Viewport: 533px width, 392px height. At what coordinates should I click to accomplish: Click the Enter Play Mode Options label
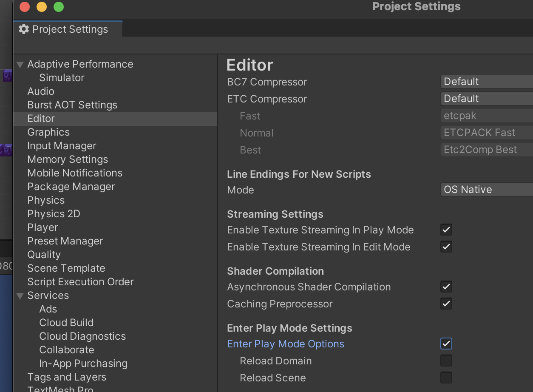point(286,344)
